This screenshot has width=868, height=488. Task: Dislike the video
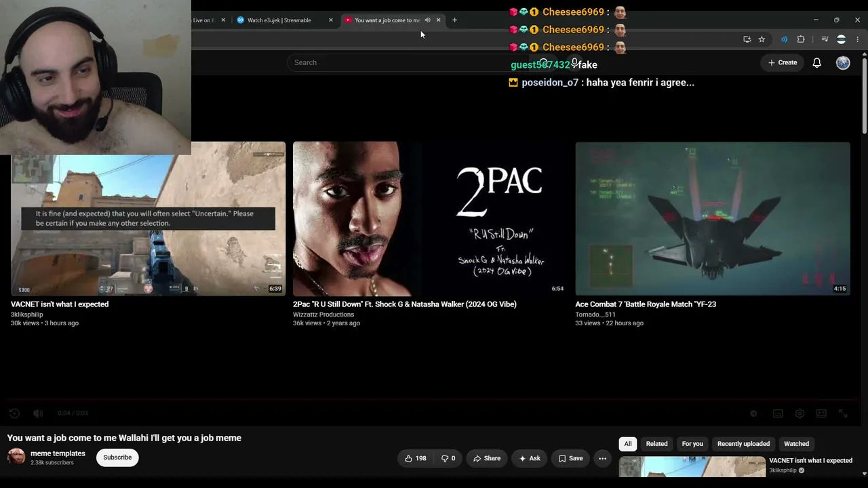click(448, 458)
